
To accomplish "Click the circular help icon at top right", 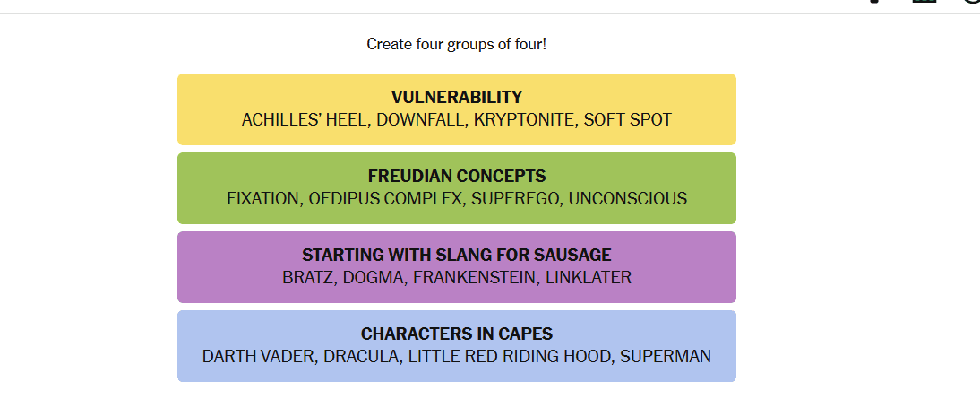I will coord(974,2).
